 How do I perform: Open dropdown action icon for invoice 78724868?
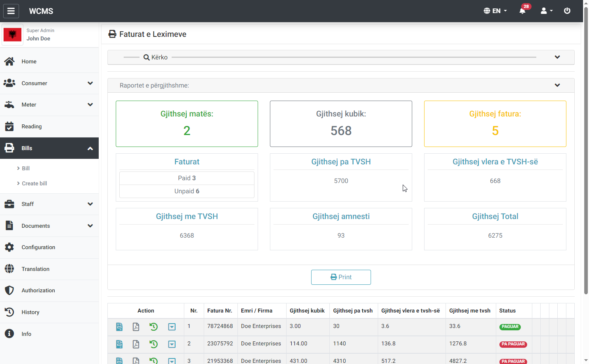coord(172,327)
